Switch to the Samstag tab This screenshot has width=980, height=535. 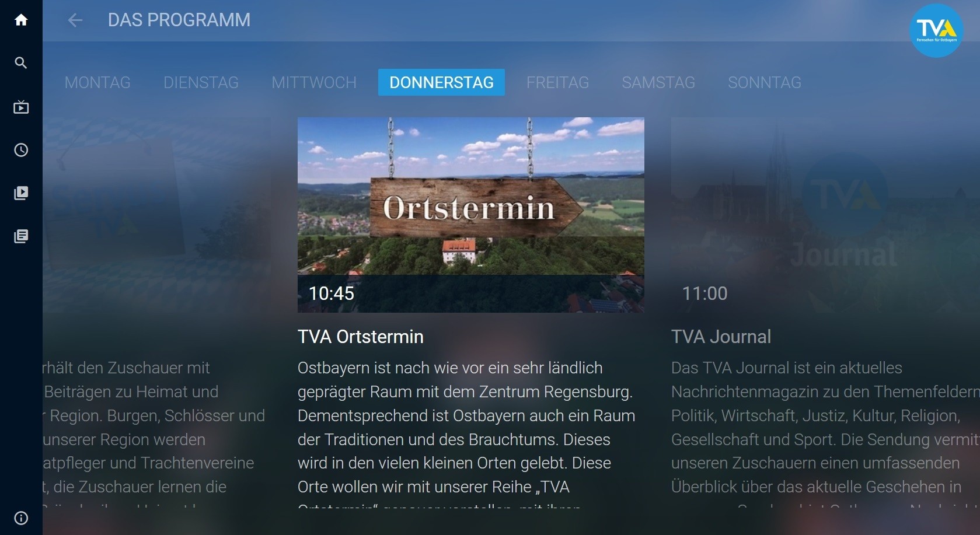pos(658,82)
